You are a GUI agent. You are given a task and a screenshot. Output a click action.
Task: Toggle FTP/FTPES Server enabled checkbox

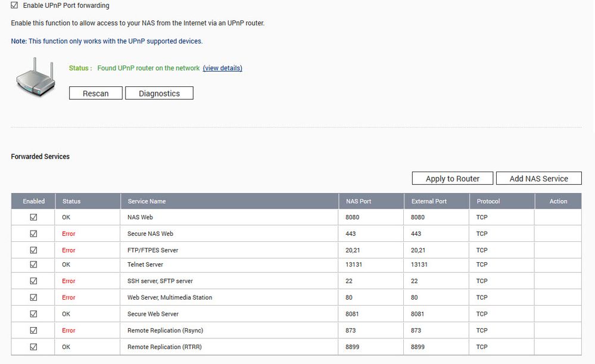point(33,250)
